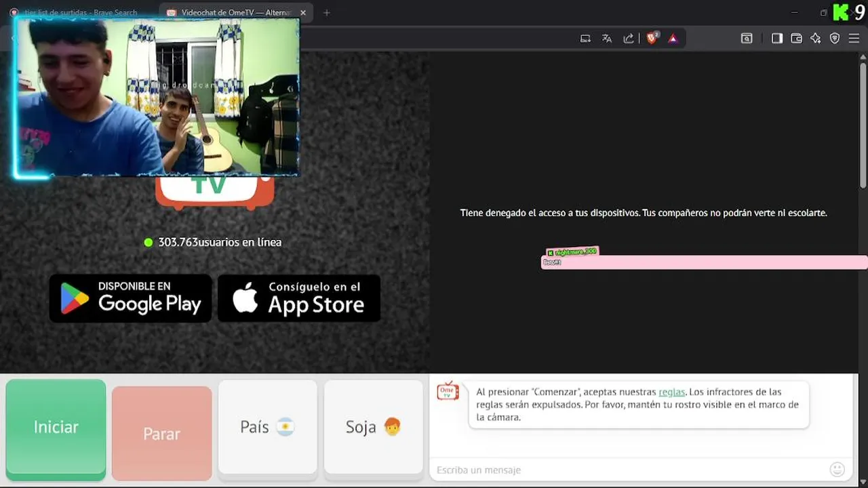Click the red Parar button

coord(161,433)
